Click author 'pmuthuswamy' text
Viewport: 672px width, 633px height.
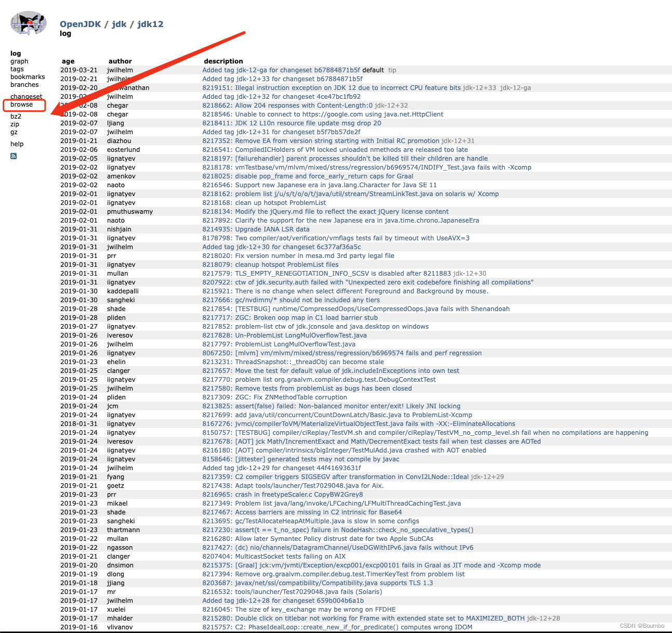[130, 212]
